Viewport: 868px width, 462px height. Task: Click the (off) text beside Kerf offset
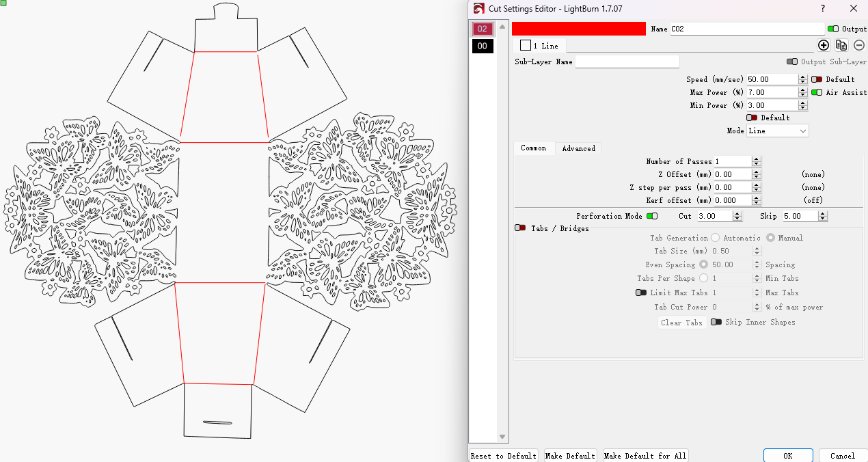(x=813, y=200)
